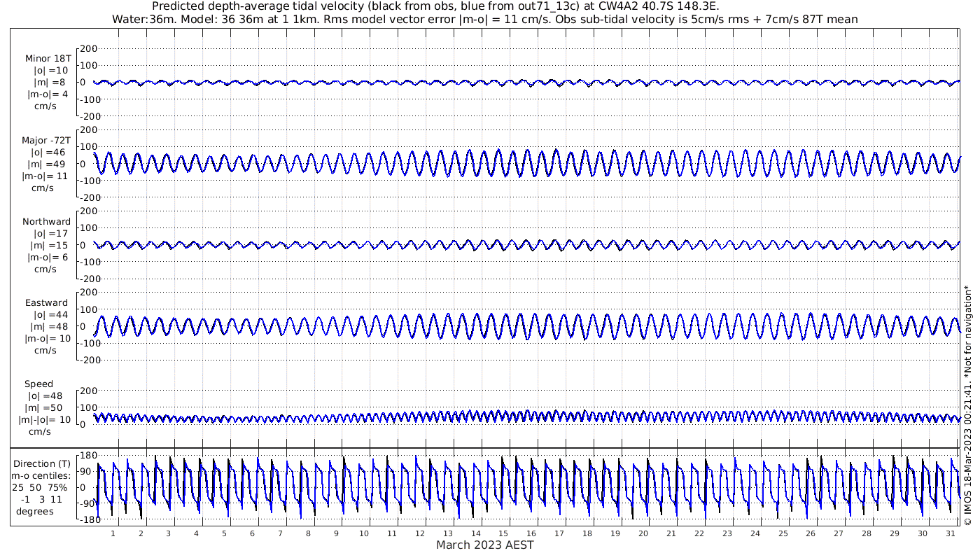Click the '|m|-|o|= 10' value in Speed panel
This screenshot has width=980, height=560.
coord(45,420)
